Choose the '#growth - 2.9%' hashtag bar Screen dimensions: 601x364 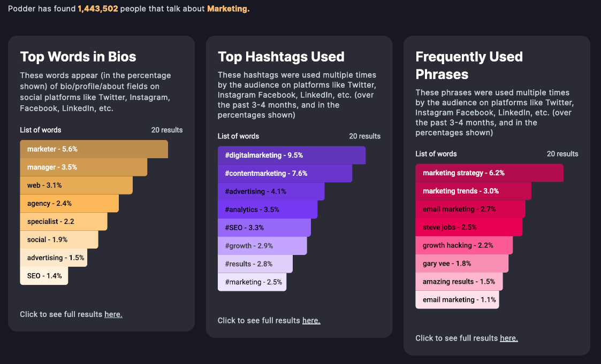pyautogui.click(x=262, y=246)
